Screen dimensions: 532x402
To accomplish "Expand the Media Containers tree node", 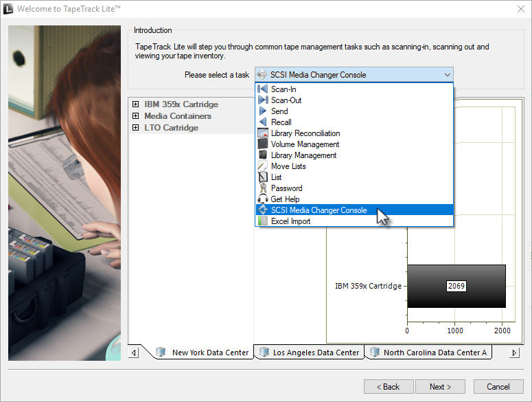I will 135,115.
